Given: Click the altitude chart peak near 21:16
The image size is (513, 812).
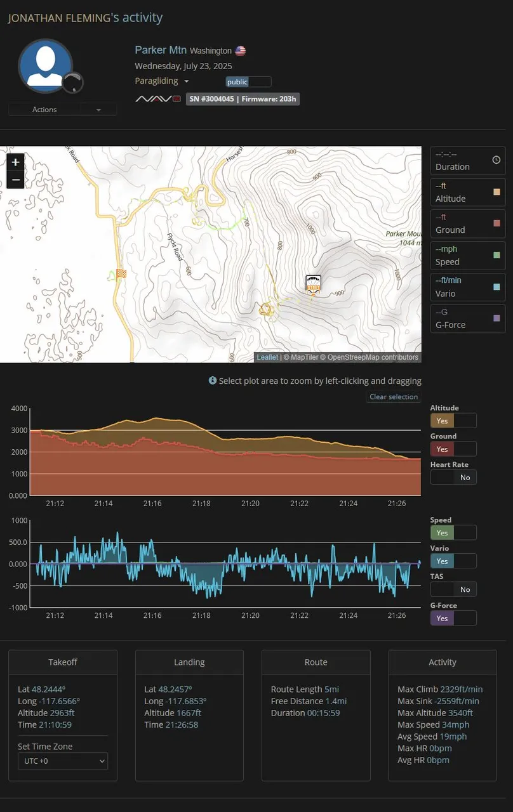Looking at the screenshot, I should tap(155, 418).
